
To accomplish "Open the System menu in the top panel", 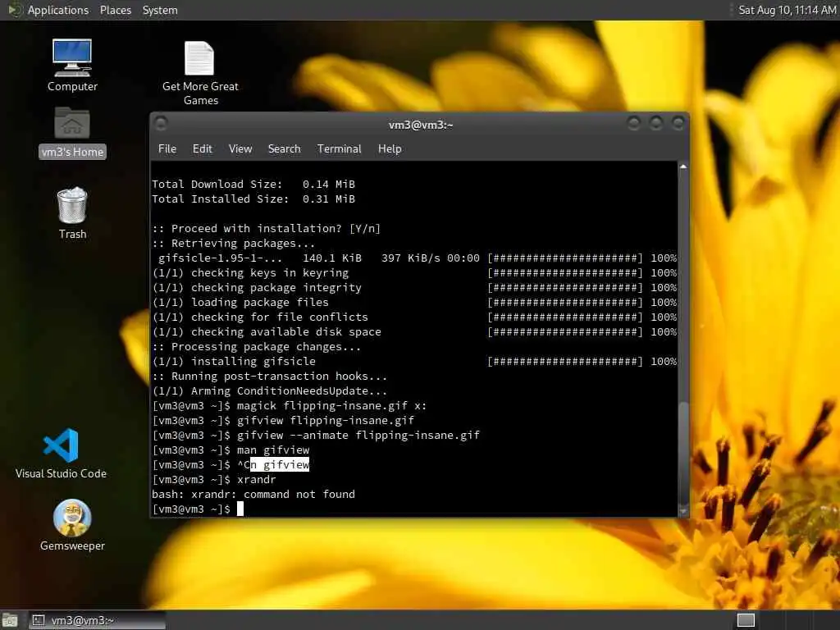I will point(160,10).
